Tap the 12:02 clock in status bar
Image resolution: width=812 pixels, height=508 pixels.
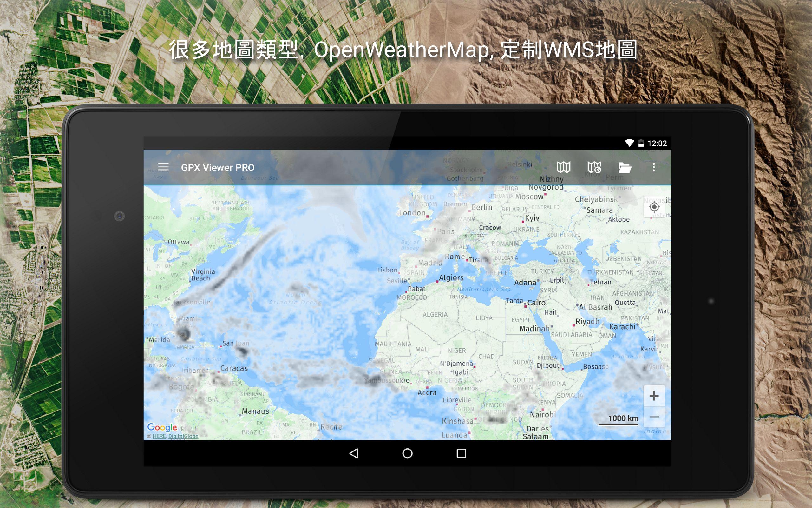657,143
